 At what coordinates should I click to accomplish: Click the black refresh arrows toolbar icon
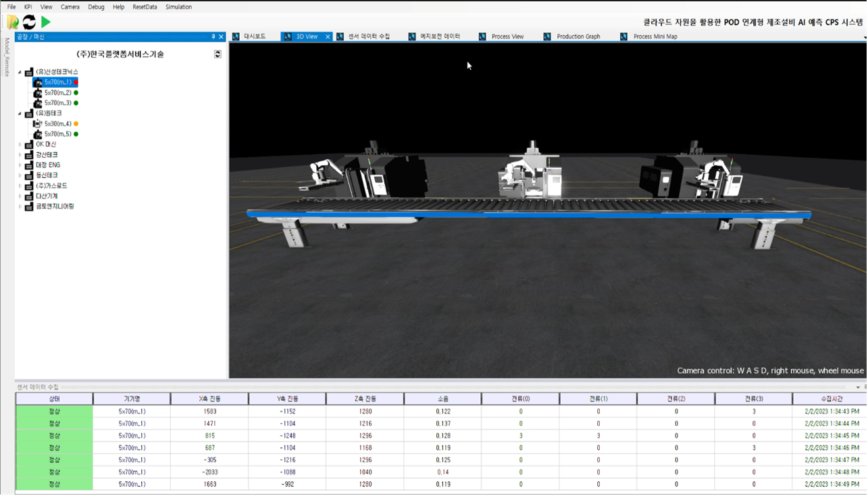coord(29,22)
